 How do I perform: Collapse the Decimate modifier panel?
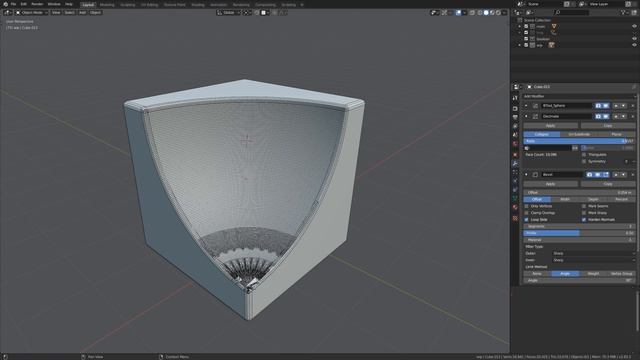tap(526, 117)
